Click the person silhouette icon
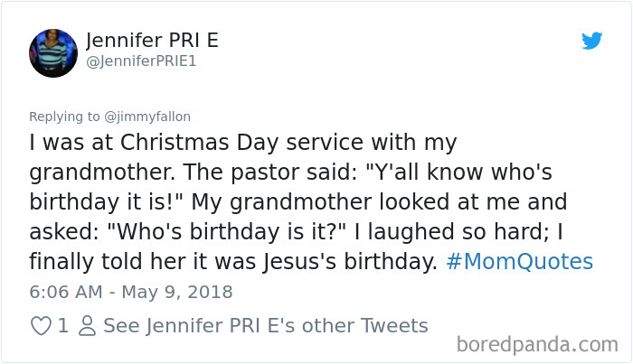633x364 pixels. coord(87,325)
